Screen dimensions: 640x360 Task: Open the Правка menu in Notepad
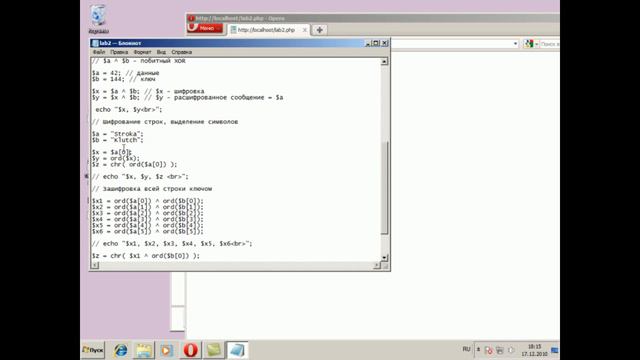(119, 52)
